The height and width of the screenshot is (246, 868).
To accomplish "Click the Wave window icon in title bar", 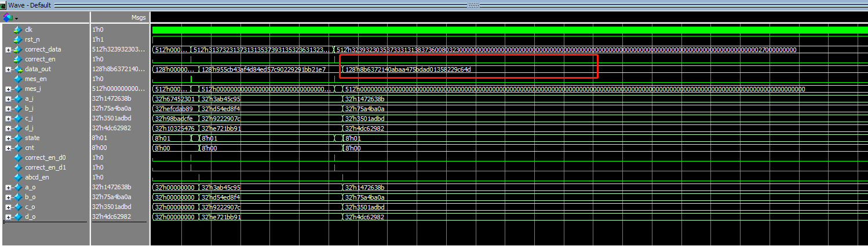I will (3, 5).
